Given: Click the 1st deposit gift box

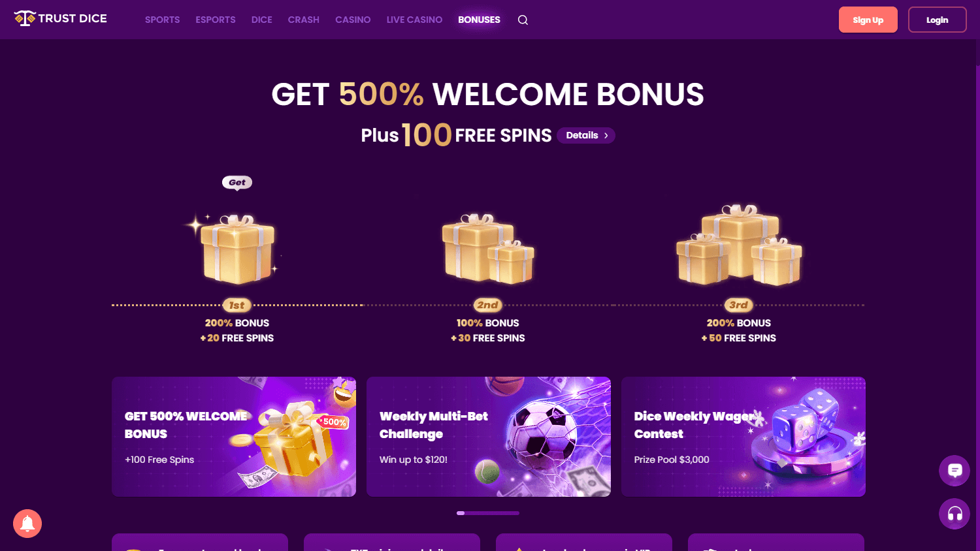Looking at the screenshot, I should (x=237, y=249).
